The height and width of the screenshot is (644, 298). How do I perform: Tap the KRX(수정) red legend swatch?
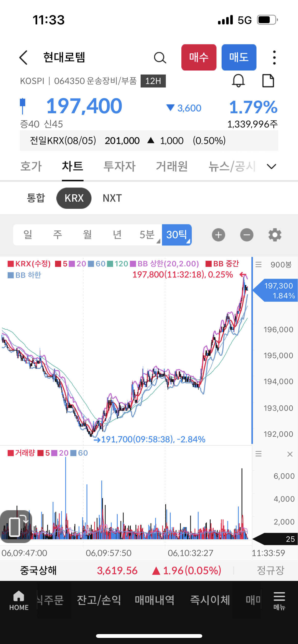click(11, 264)
